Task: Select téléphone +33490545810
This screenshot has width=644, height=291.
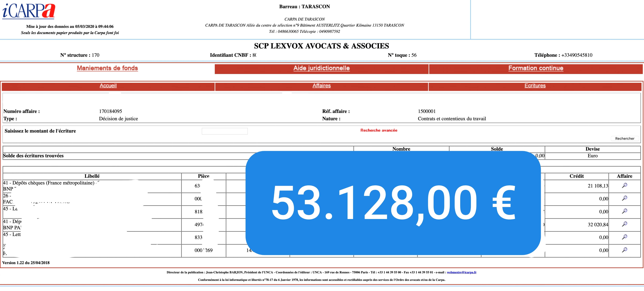Action: [577, 55]
